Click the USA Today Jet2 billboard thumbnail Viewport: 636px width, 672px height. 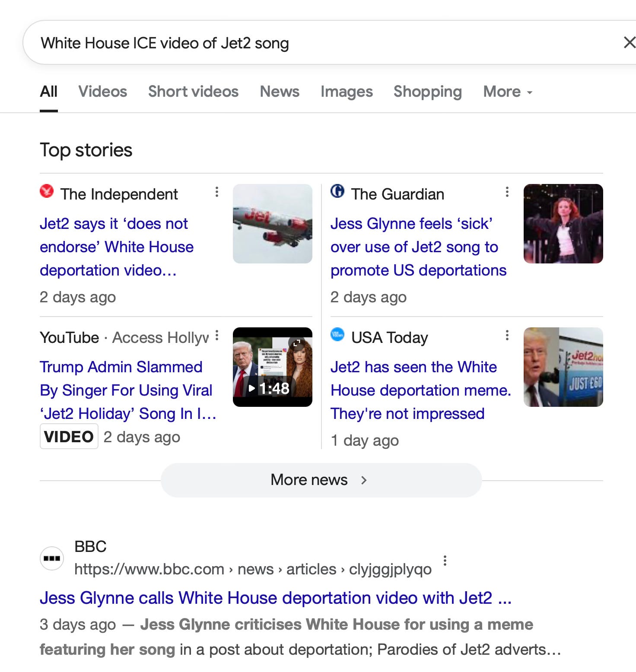point(563,367)
